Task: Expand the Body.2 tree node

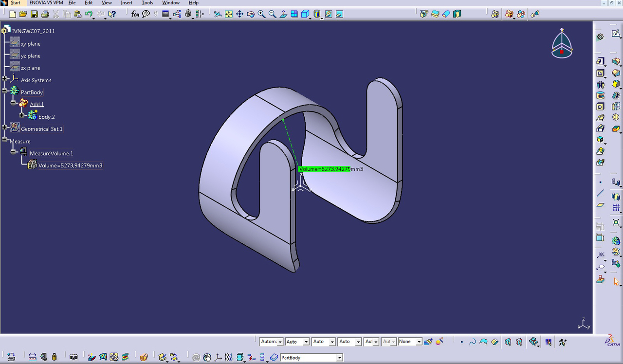Action: coord(22,115)
